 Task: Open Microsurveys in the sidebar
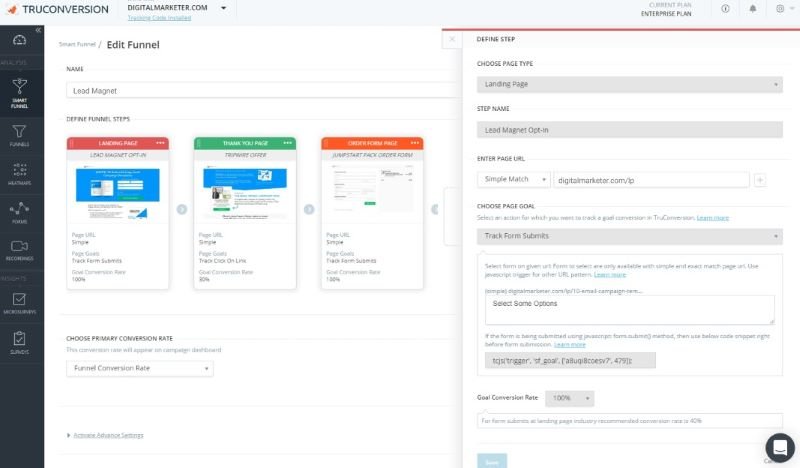coord(19,303)
